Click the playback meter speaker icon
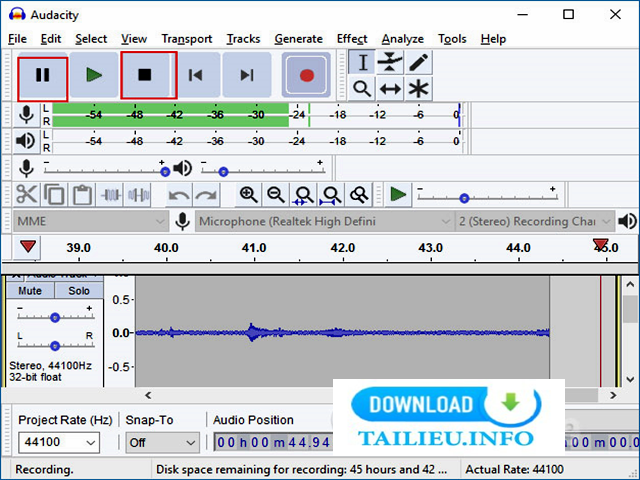This screenshot has height=480, width=640. [x=26, y=141]
